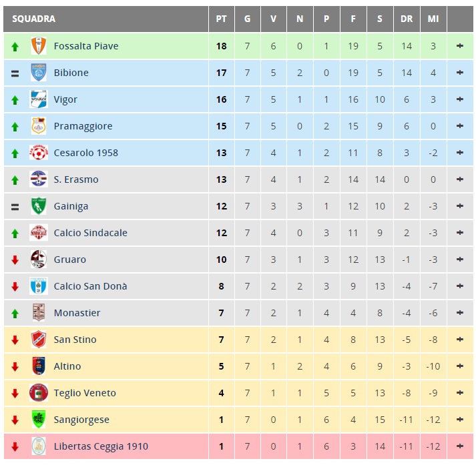Click the Altino points value 5
The width and height of the screenshot is (476, 467).
coord(221,366)
